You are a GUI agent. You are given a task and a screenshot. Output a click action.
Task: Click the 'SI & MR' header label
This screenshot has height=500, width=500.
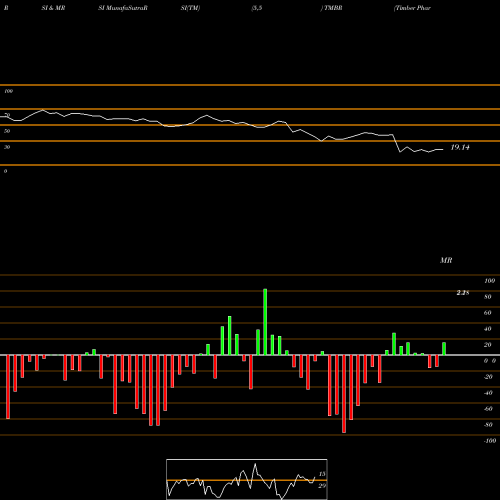click(53, 8)
